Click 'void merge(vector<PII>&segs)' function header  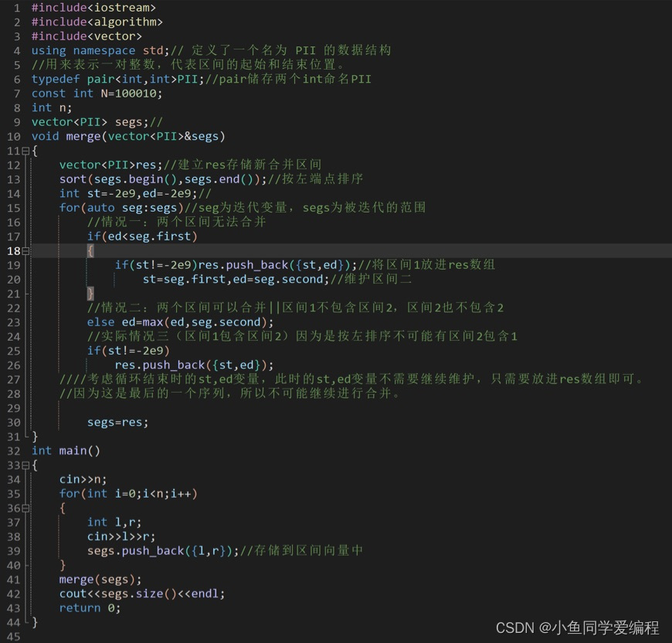128,136
